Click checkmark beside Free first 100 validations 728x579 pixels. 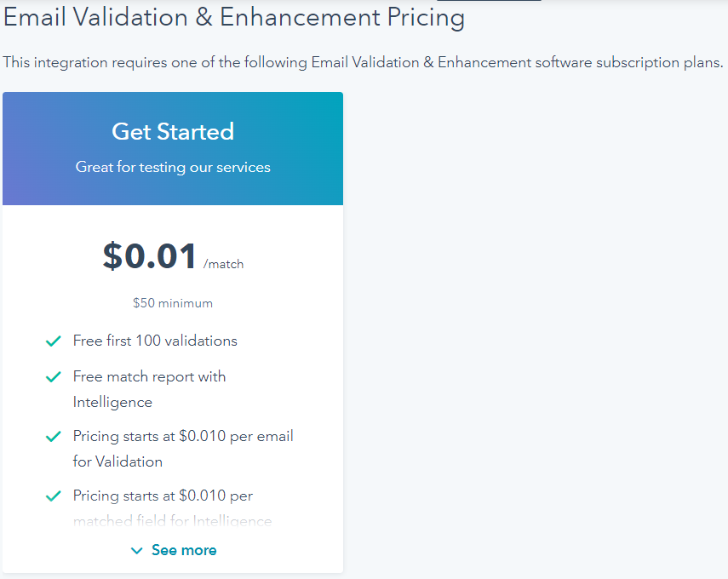[53, 341]
